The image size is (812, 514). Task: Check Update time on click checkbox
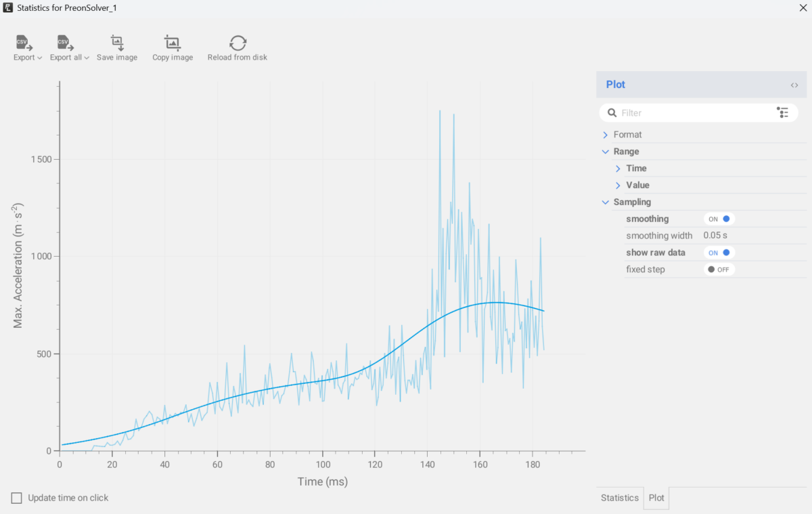17,498
